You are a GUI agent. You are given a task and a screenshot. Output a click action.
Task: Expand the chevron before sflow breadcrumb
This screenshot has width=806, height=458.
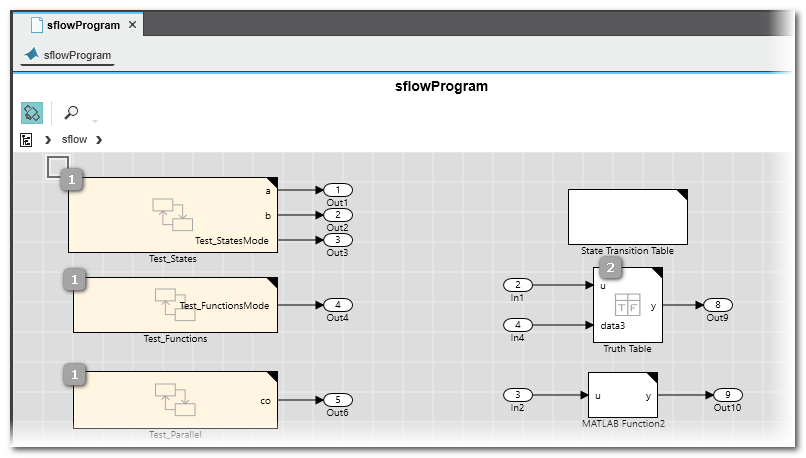48,139
